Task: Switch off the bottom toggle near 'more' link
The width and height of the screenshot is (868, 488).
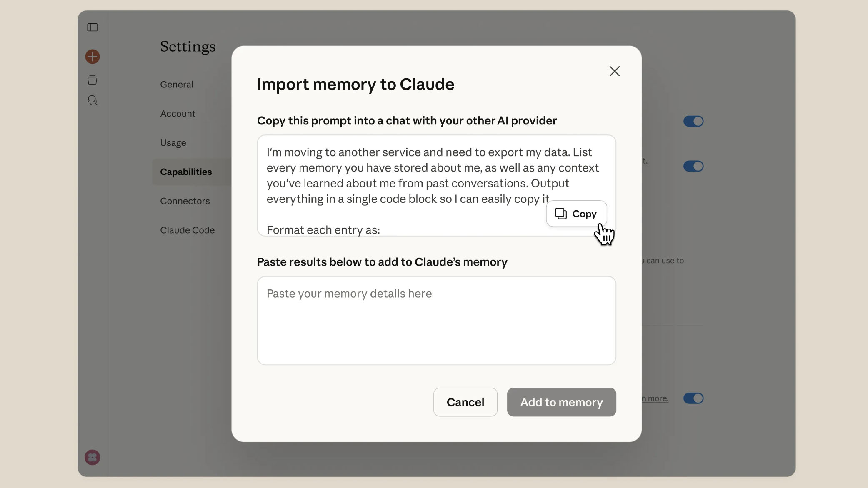Action: coord(693,398)
